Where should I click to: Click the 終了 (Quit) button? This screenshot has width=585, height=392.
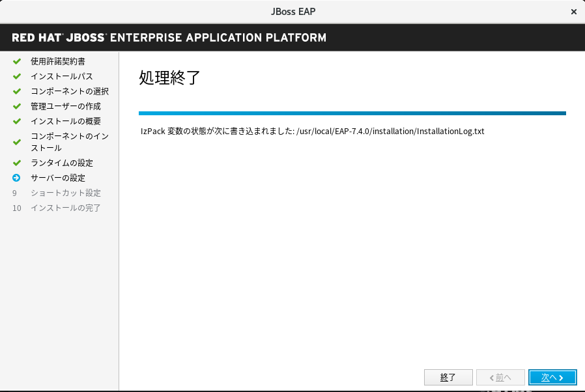click(448, 378)
